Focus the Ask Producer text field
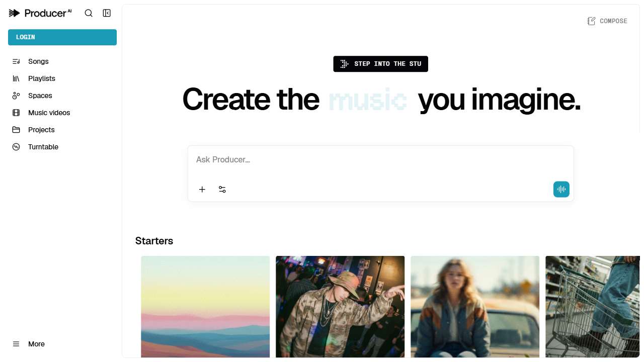 click(x=381, y=160)
